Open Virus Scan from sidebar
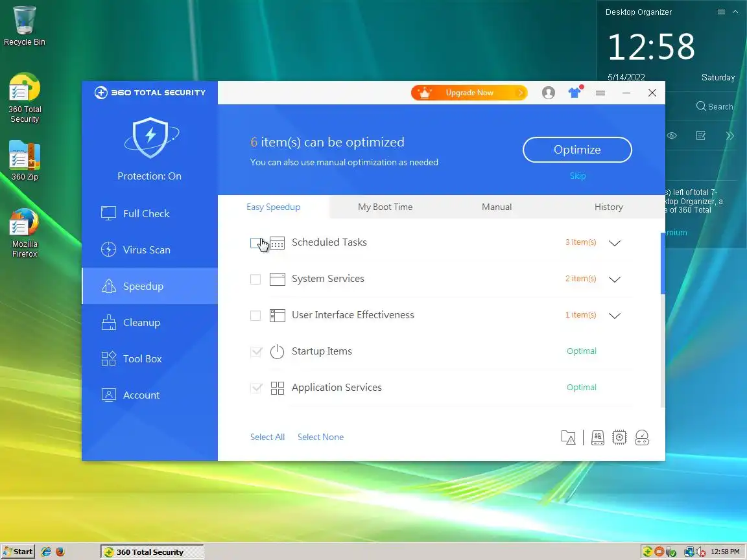This screenshot has width=747, height=560. coord(150,250)
